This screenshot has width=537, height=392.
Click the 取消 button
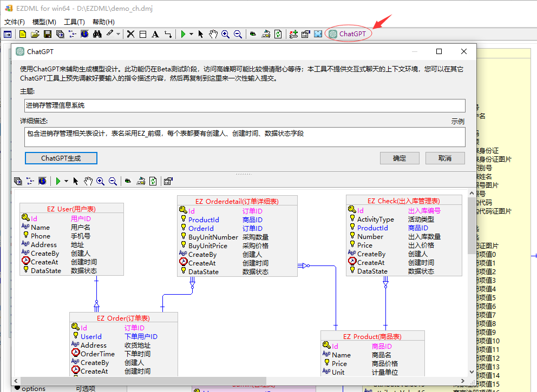point(445,158)
